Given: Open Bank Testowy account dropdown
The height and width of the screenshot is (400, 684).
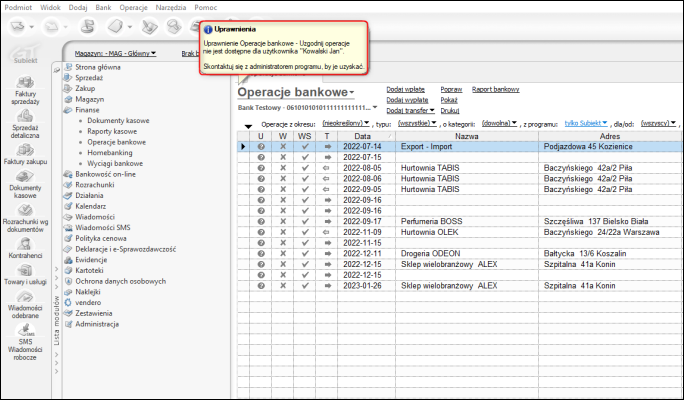Looking at the screenshot, I should 307,107.
